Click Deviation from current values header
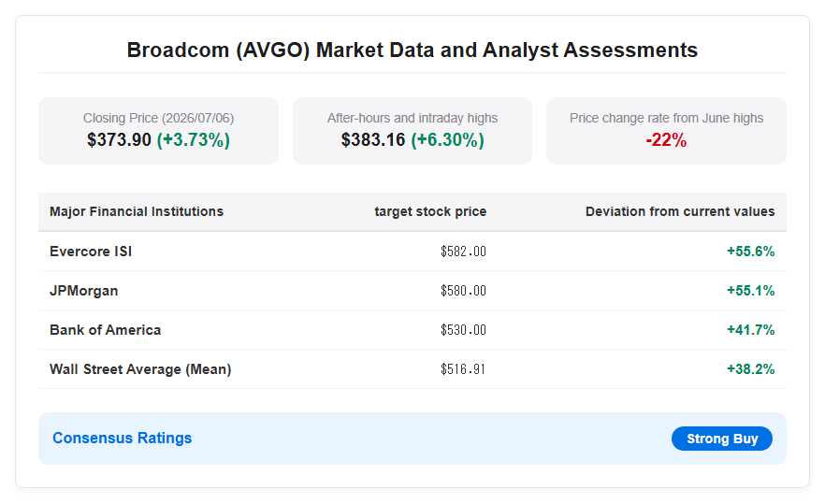This screenshot has width=825, height=504. coord(680,211)
